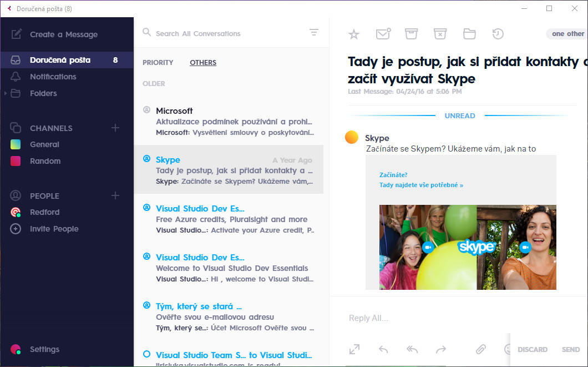Screen dimensions: 588x367
Task: Expand the Folders tree arrow
Action: [5, 93]
